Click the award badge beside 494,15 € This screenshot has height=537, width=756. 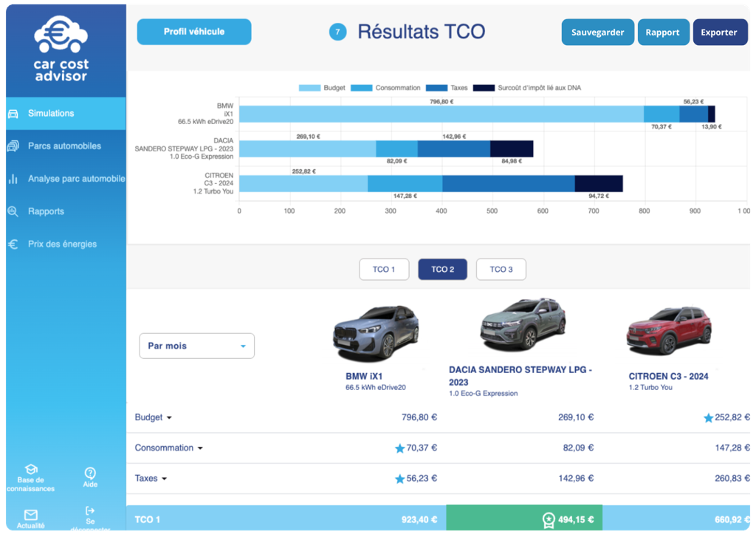[x=549, y=519]
